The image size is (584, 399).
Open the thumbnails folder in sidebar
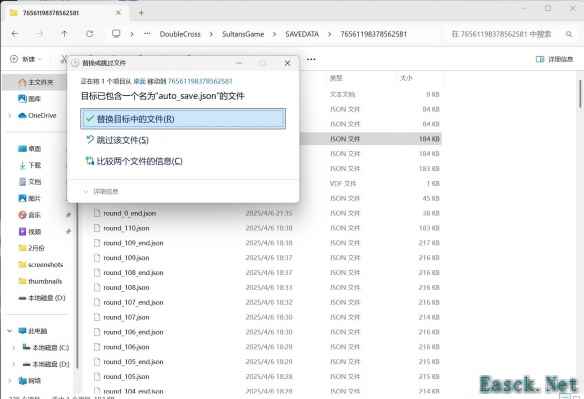(x=40, y=281)
